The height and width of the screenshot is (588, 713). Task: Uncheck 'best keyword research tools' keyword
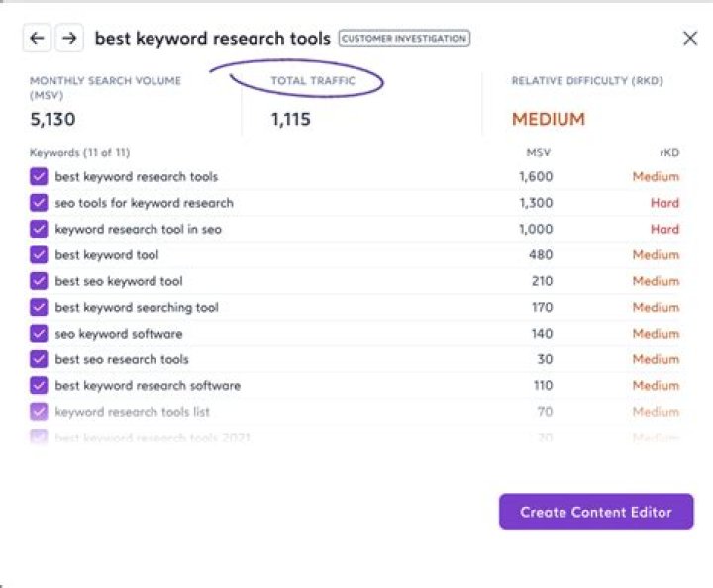point(39,177)
